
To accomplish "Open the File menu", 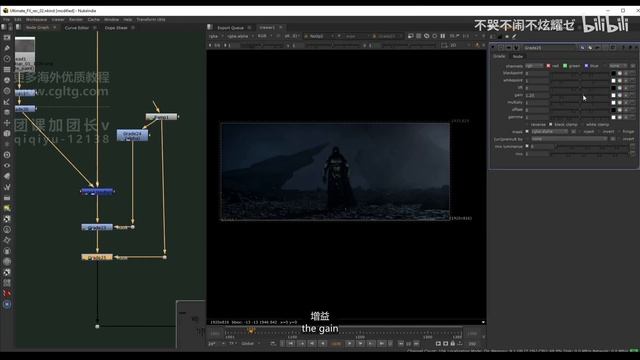I will (7, 20).
